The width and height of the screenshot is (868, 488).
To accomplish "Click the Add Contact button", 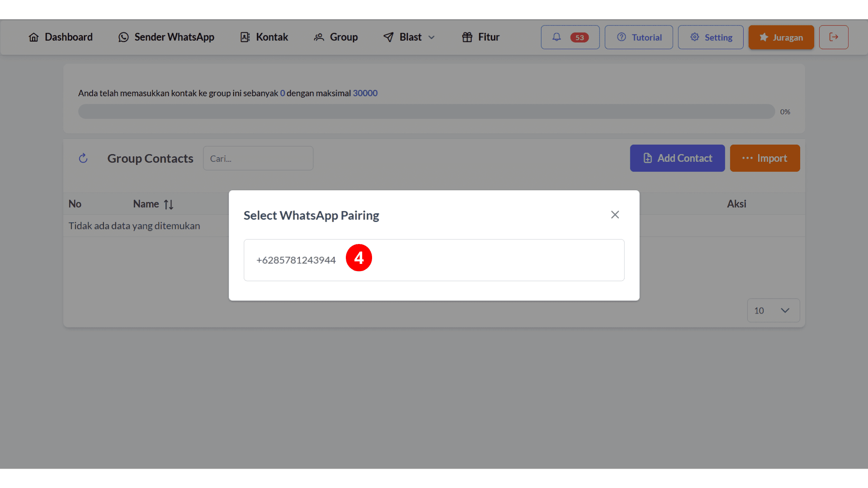I will point(677,158).
